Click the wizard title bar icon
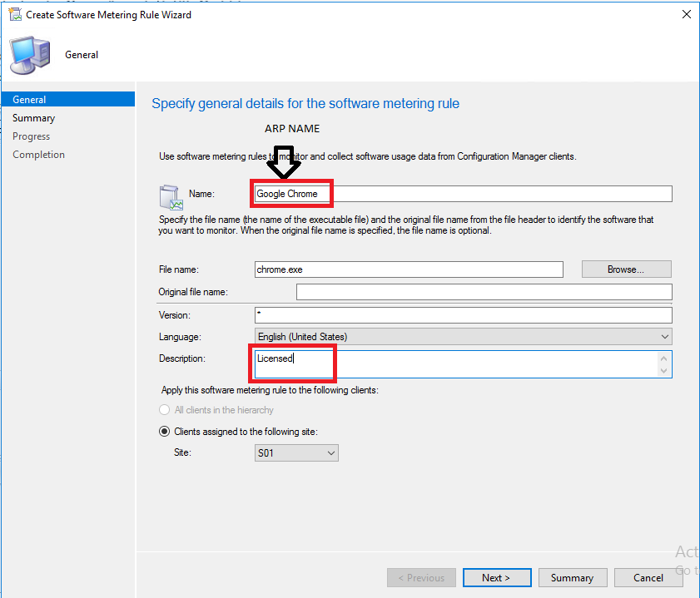This screenshot has width=700, height=598. coord(15,14)
